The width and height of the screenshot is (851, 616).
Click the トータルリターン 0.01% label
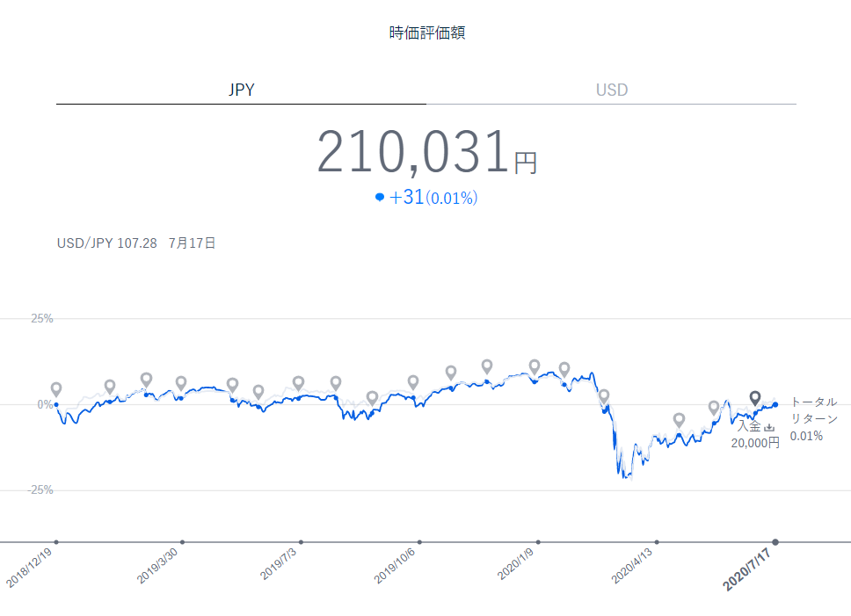click(x=812, y=418)
